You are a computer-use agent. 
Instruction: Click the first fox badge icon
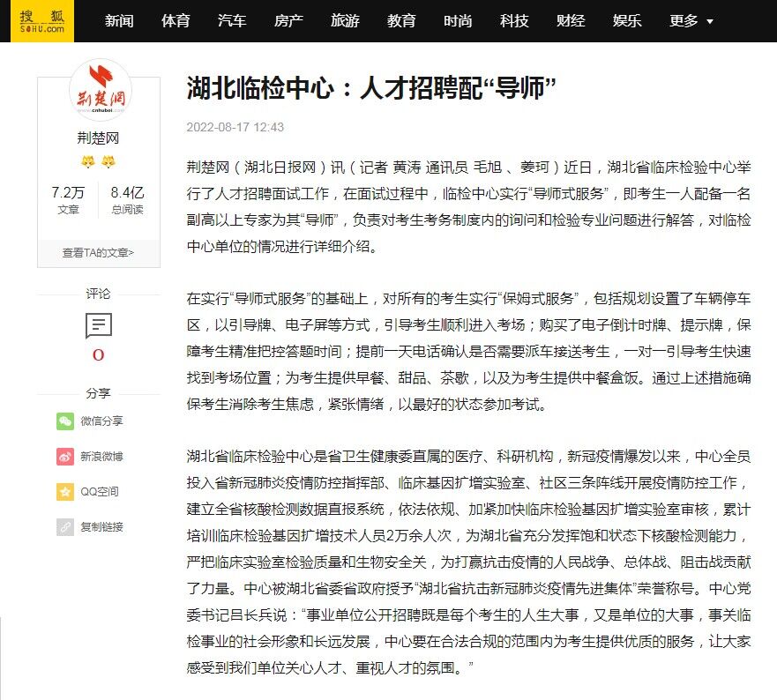coord(88,161)
